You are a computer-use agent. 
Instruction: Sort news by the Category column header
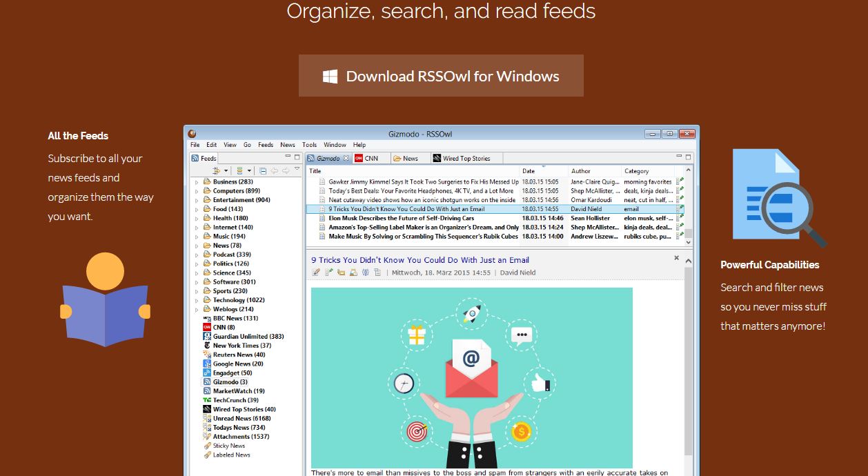pyautogui.click(x=648, y=171)
